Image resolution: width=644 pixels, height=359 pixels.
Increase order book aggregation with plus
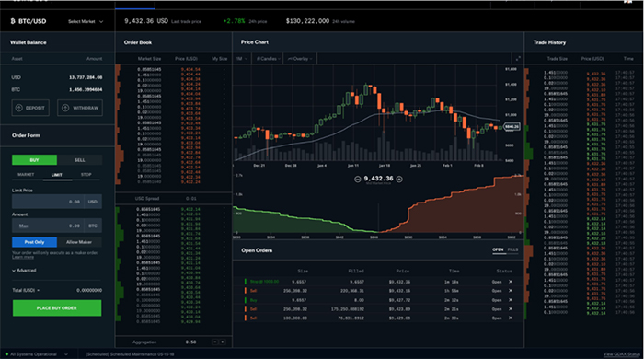click(223, 342)
